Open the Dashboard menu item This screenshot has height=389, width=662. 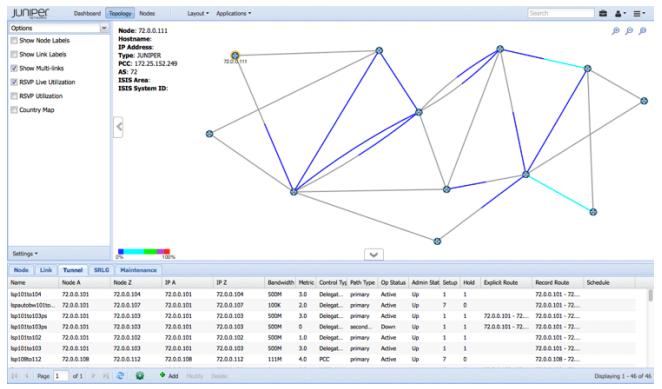tap(87, 14)
